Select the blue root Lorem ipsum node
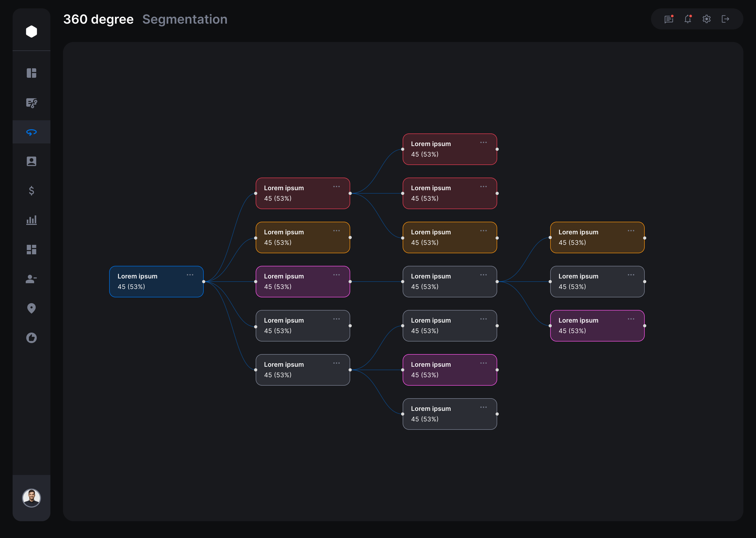This screenshot has height=538, width=756. pos(156,282)
